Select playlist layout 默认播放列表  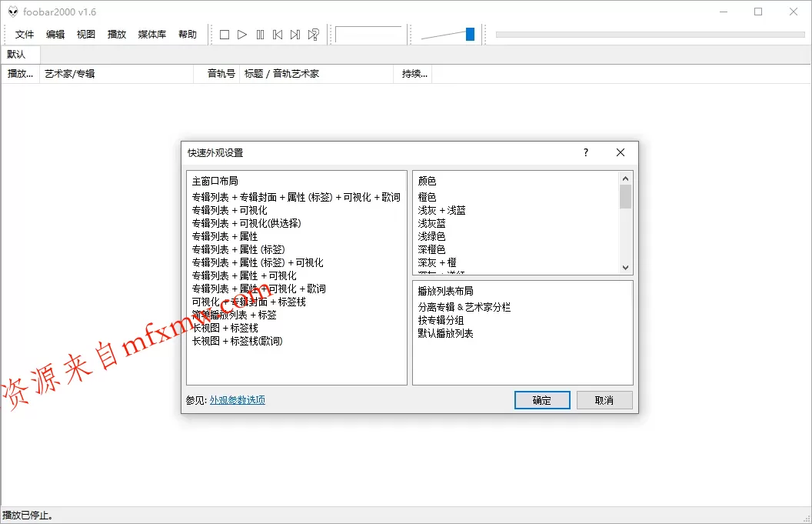(x=445, y=333)
